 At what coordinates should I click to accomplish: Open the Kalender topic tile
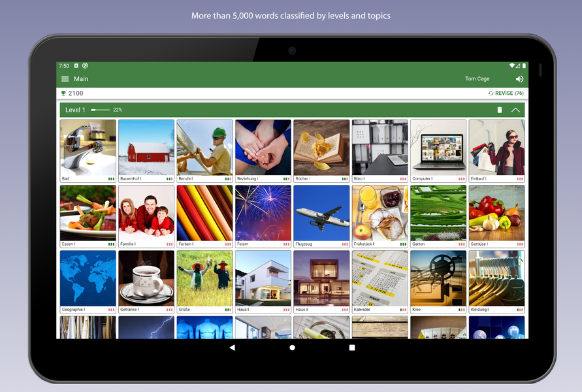click(x=380, y=281)
